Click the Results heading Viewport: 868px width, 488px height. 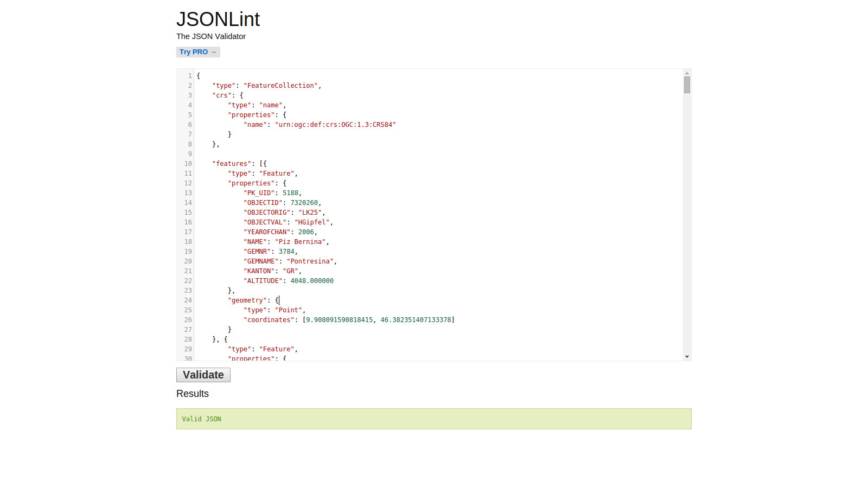(193, 394)
